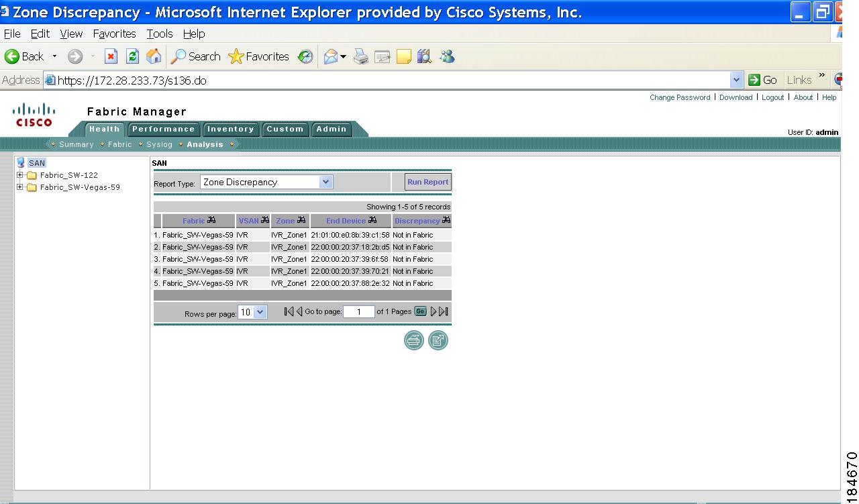
Task: Jump to the first page of results
Action: [289, 311]
